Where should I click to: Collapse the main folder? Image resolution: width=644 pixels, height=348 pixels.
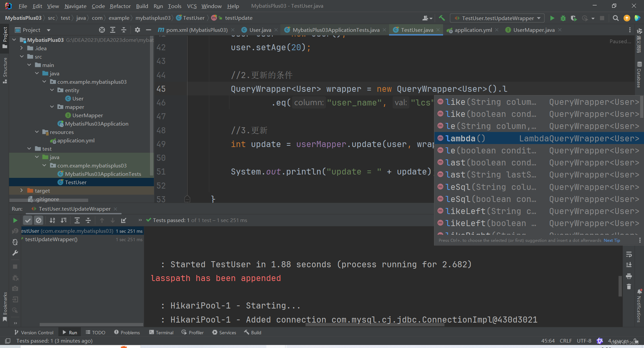29,65
